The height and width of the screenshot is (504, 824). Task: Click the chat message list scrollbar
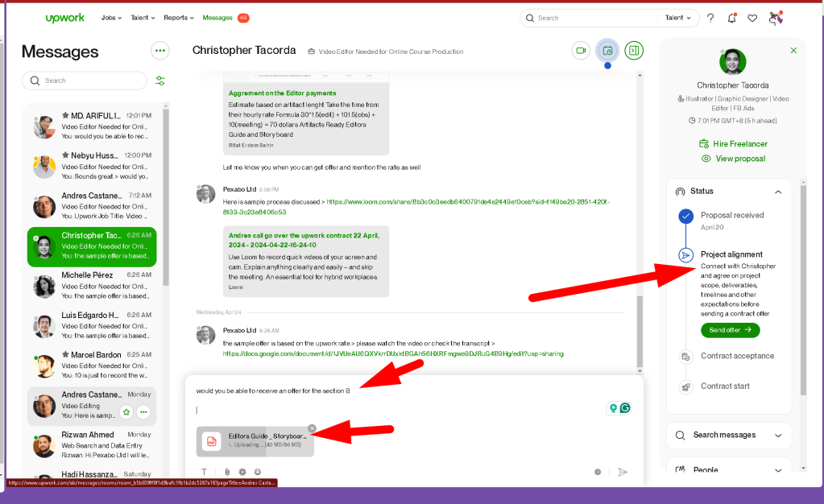(x=640, y=332)
